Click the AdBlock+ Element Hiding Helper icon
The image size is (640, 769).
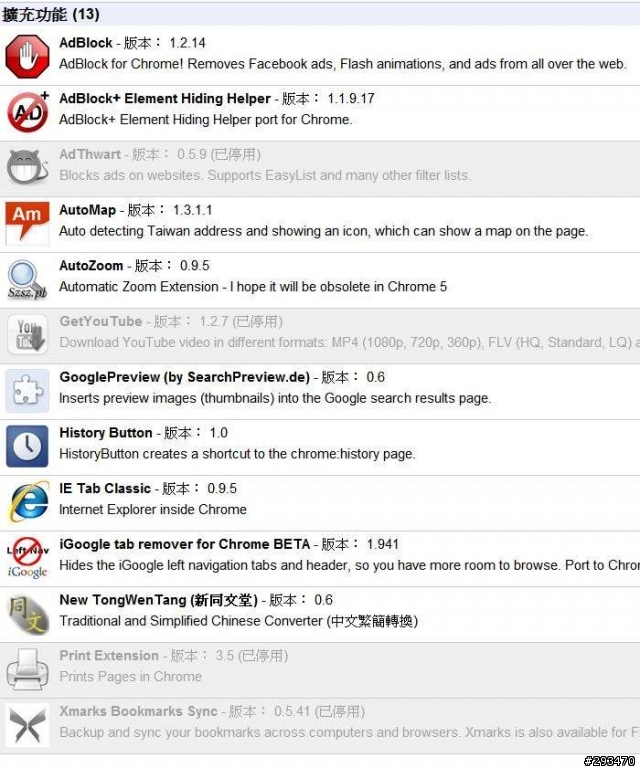[28, 112]
